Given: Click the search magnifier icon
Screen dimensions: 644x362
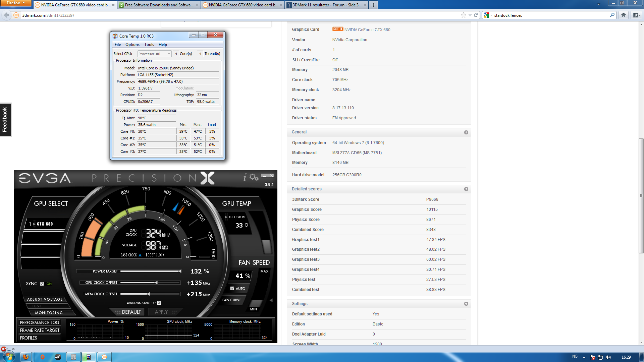Looking at the screenshot, I should coord(612,15).
